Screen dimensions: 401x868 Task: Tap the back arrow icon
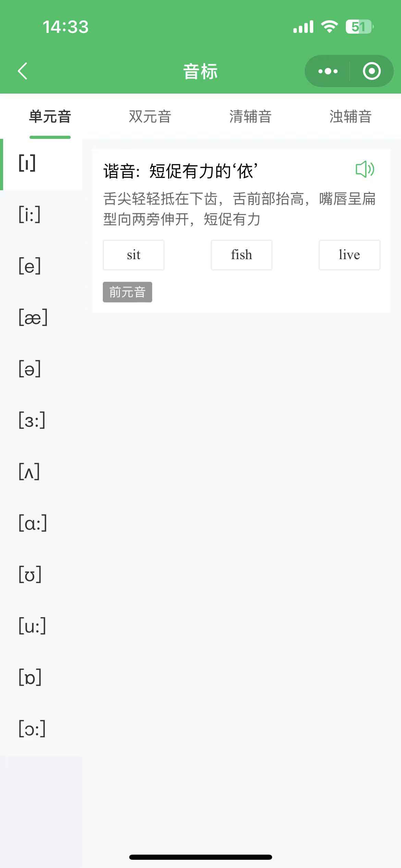(23, 71)
